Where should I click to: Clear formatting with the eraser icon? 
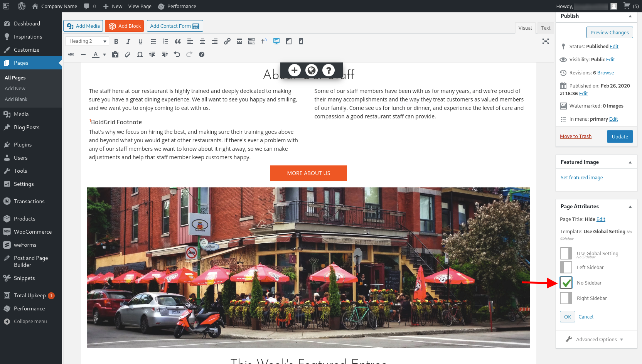click(128, 54)
